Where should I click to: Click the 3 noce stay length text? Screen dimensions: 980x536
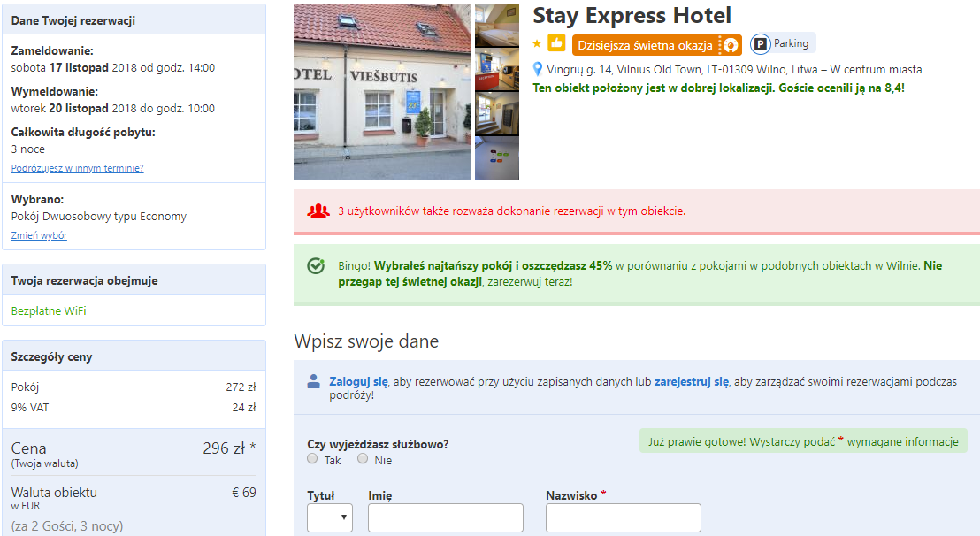tap(28, 149)
